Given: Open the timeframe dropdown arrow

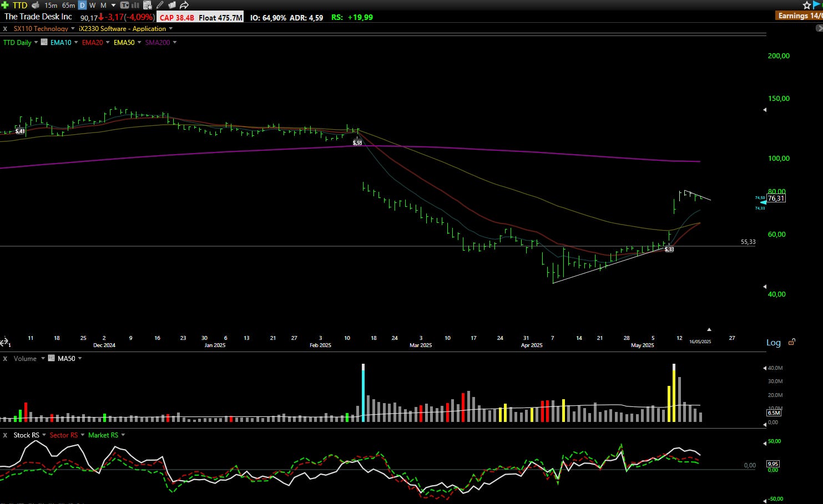Looking at the screenshot, I should tap(113, 6).
